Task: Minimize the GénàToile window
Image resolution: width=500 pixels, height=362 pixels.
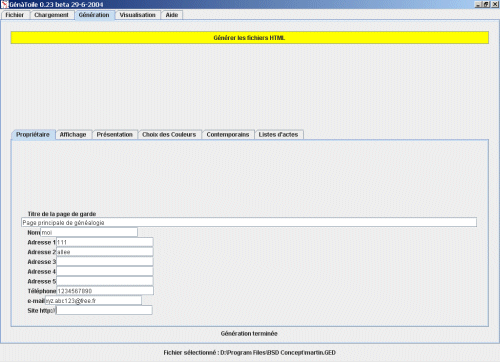Action: [478, 4]
